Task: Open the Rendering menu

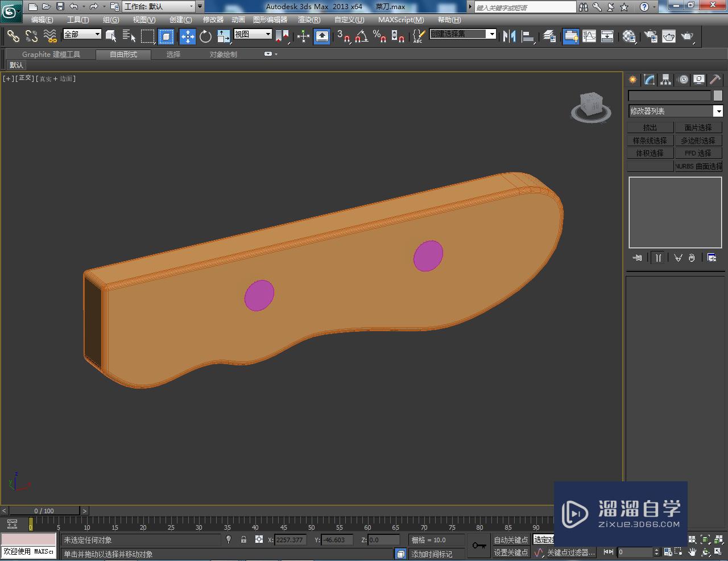Action: (x=309, y=20)
